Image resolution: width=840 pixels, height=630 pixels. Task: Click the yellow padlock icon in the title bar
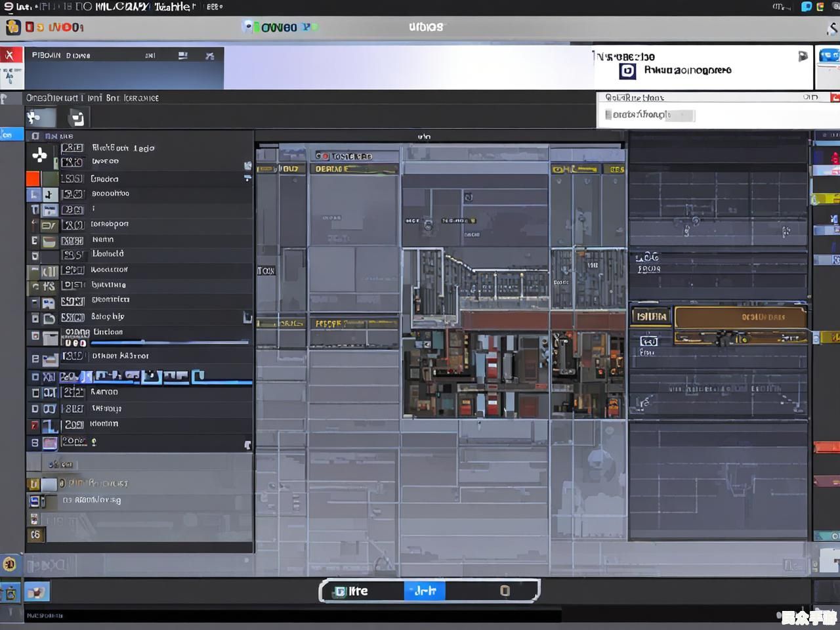pos(13,27)
